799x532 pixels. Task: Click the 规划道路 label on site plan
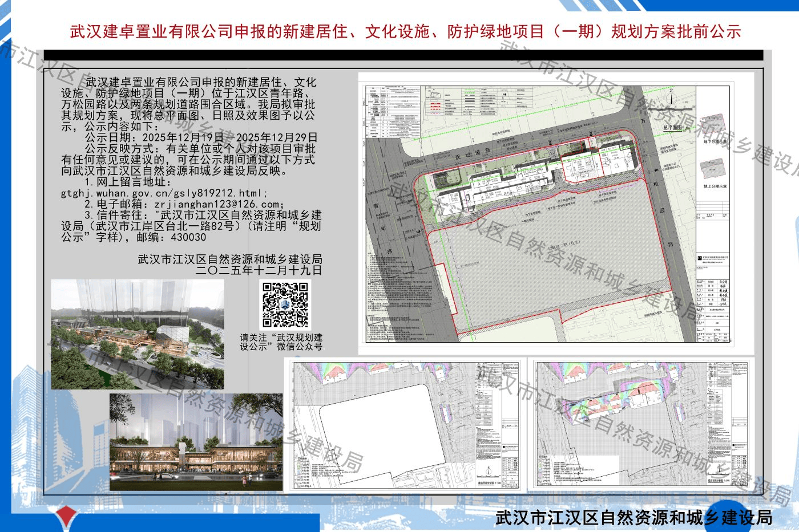[473, 154]
